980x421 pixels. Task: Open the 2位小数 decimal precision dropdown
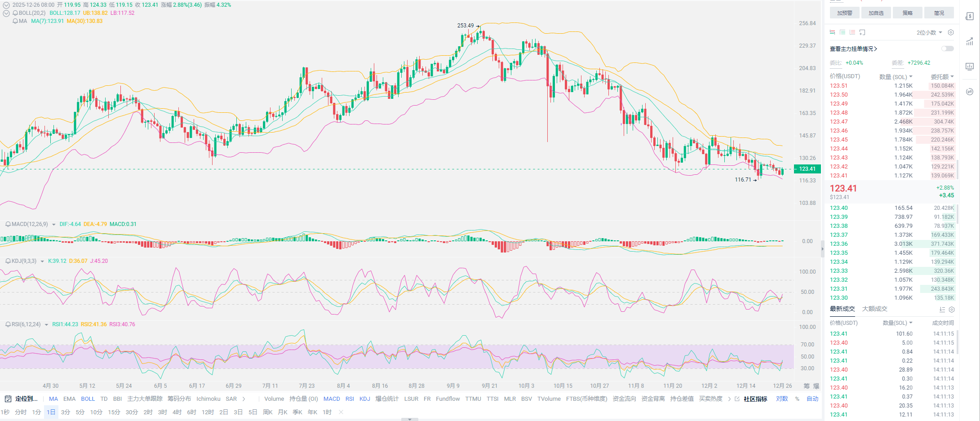(929, 32)
